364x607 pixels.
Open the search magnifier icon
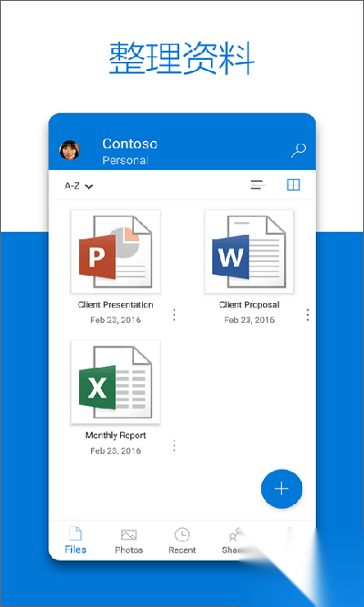pyautogui.click(x=298, y=150)
